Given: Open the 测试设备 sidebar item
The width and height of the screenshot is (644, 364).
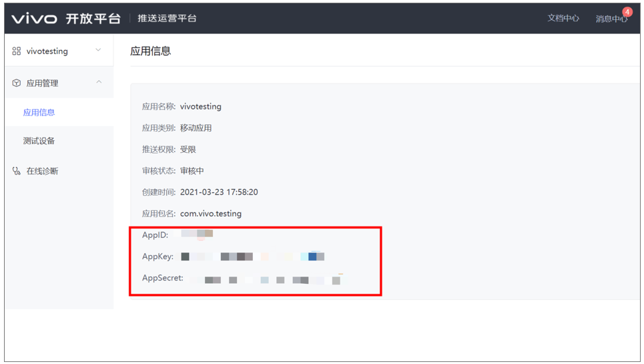Looking at the screenshot, I should coord(39,141).
